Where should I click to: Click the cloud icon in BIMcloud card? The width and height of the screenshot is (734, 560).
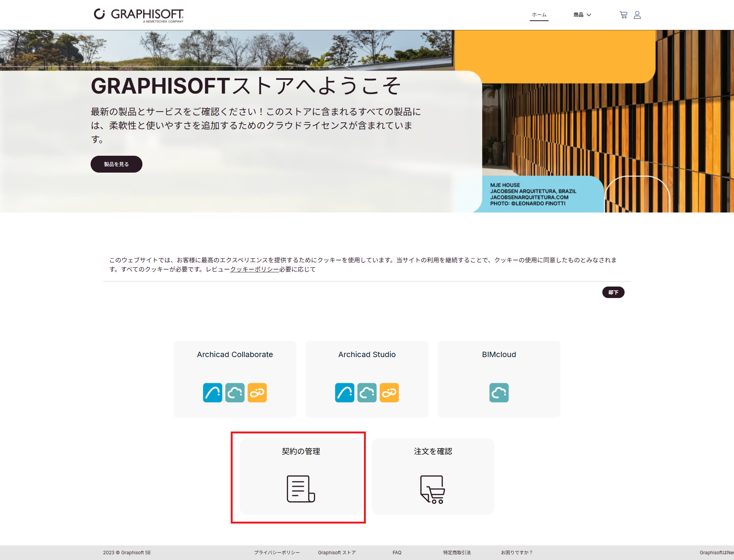pyautogui.click(x=499, y=393)
